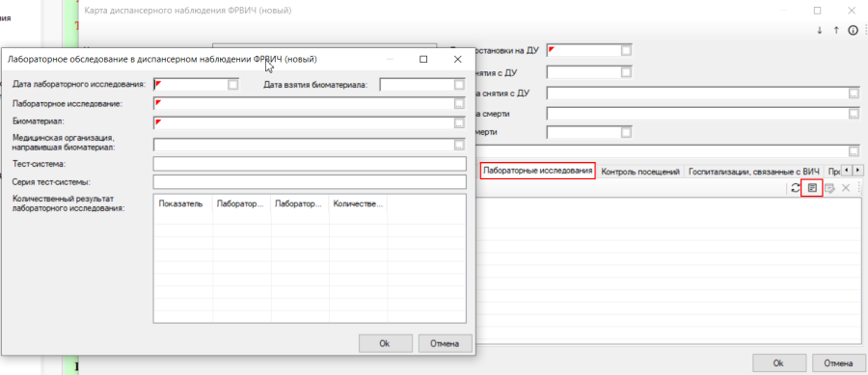The width and height of the screenshot is (868, 375).
Task: Click Отмена in laboratory examination dialog
Action: (x=445, y=343)
